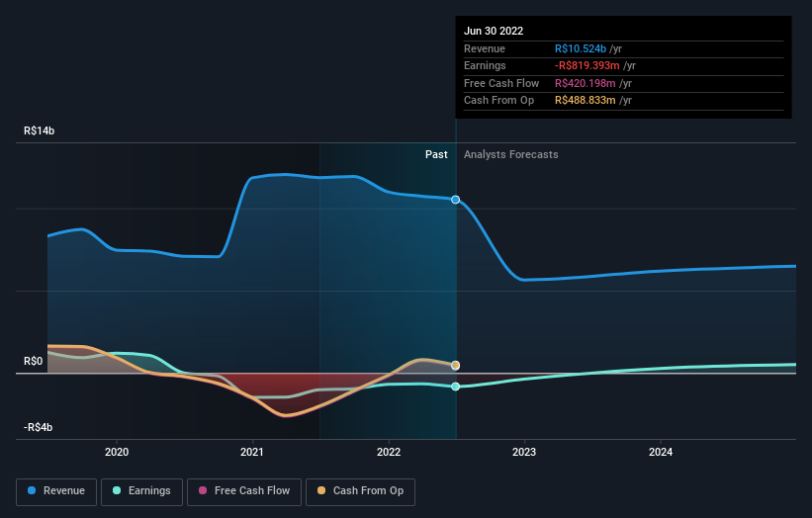Screen dimensions: 812x518
Task: Select the orange Cash From Op data point marker
Action: click(x=455, y=366)
